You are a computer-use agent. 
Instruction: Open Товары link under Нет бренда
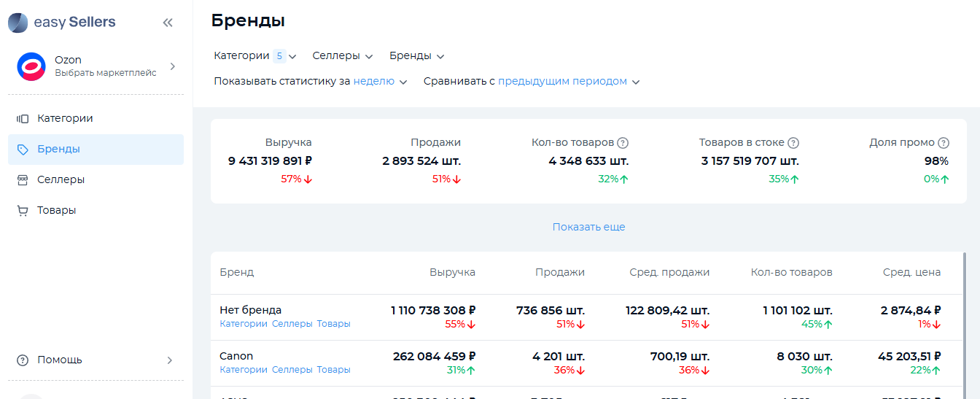(333, 324)
